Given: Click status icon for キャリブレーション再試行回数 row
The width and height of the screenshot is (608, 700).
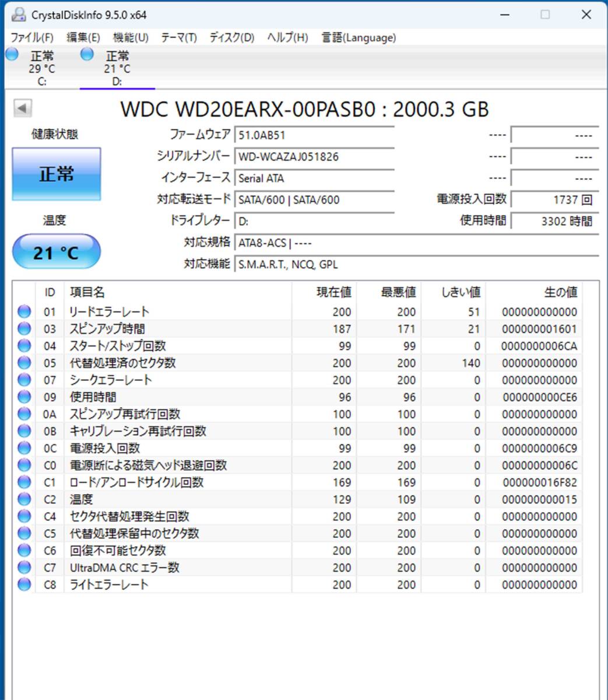Looking at the screenshot, I should tap(24, 431).
